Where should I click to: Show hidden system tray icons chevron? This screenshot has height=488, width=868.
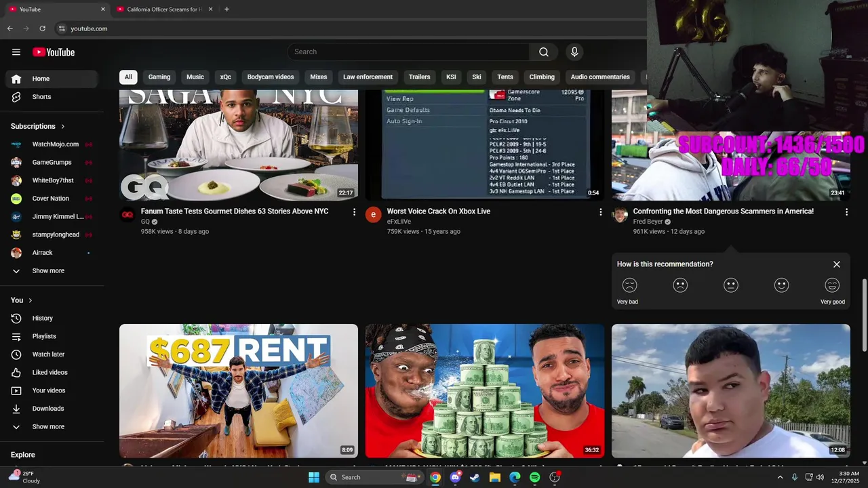tap(780, 477)
